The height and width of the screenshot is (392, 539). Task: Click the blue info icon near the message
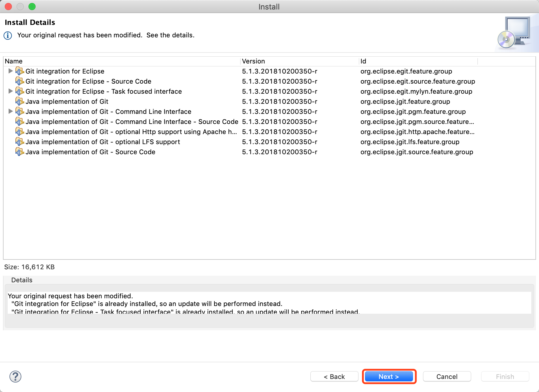(8, 36)
